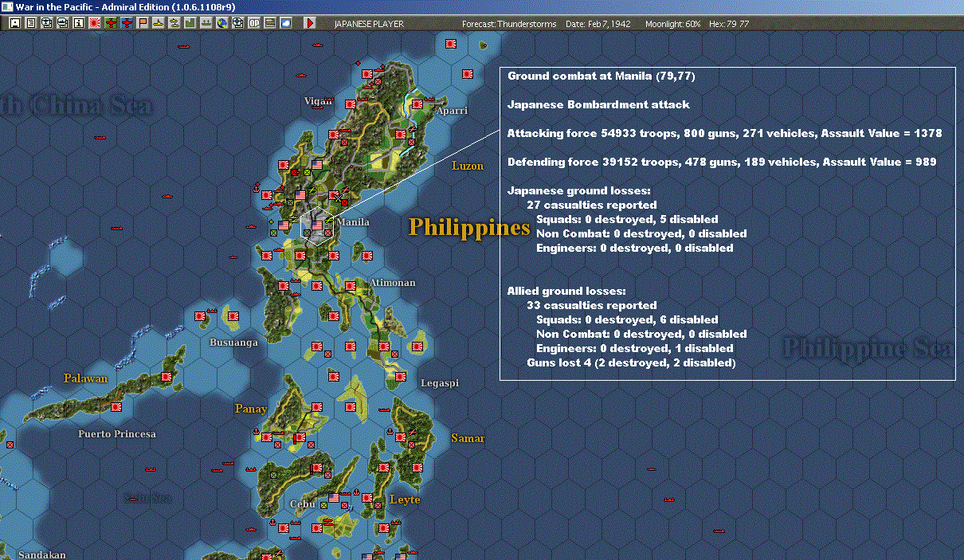Click '33 casualties reported' in report
This screenshot has width=964, height=560.
click(592, 305)
